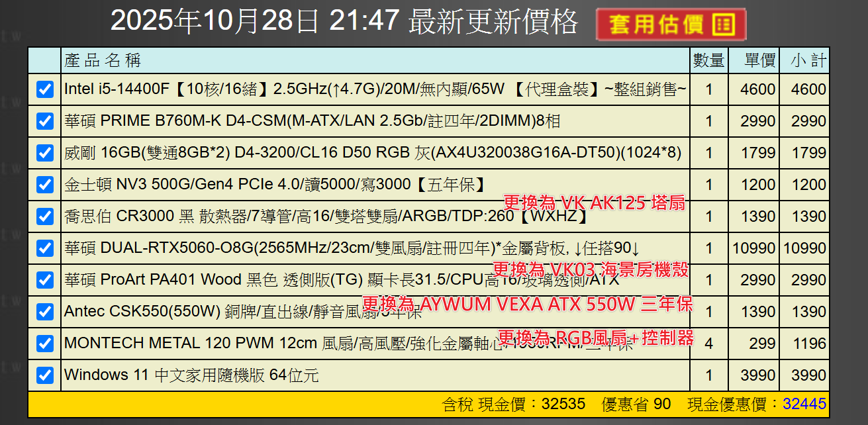
Task: Uncheck the Intel i5-14400F row checkbox
Action: 44,89
